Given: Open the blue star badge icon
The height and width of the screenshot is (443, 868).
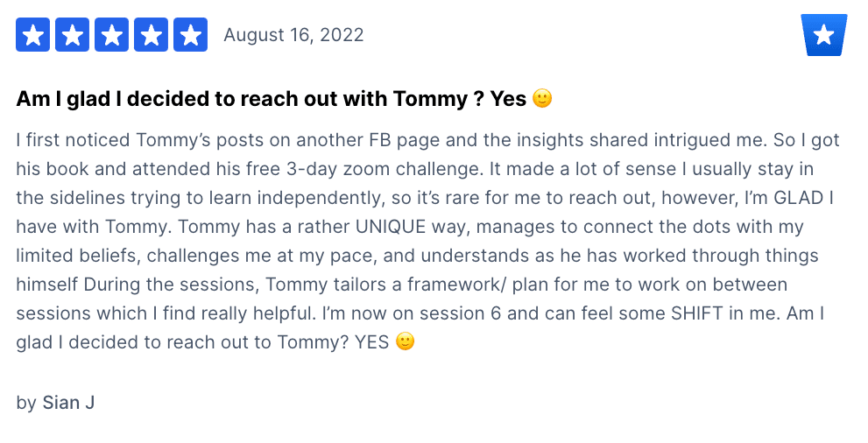Looking at the screenshot, I should 823,35.
